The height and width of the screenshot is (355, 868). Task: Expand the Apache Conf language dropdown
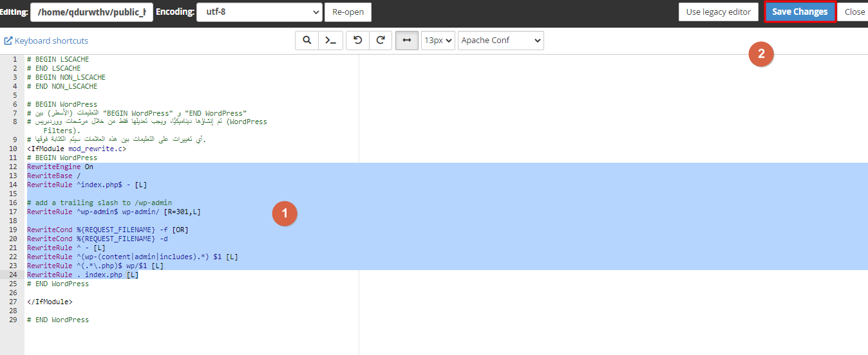point(500,40)
